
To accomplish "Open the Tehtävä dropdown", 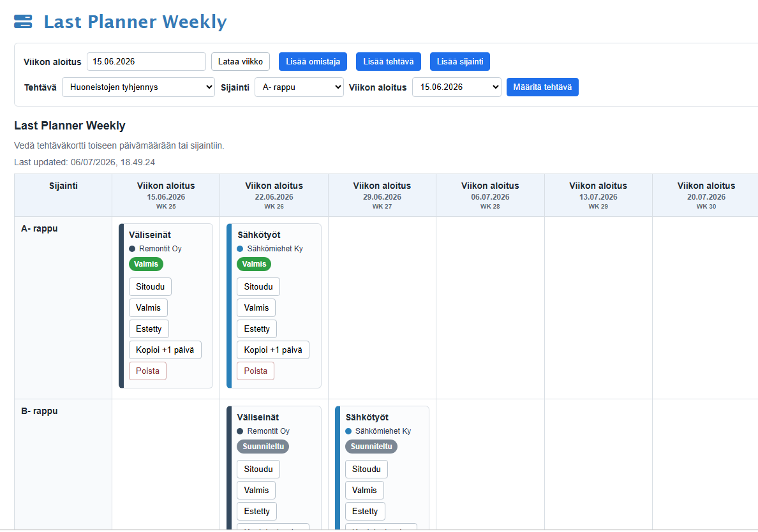I will (x=138, y=87).
